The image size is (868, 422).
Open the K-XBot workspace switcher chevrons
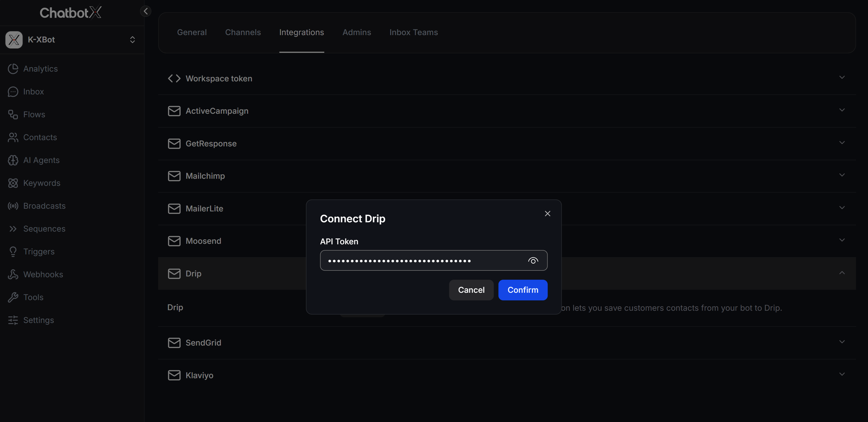point(132,40)
